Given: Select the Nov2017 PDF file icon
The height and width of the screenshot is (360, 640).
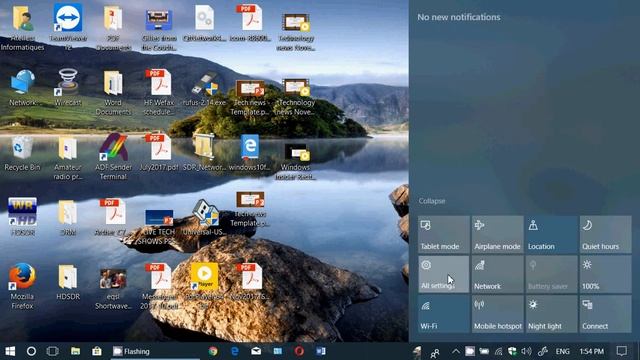Looking at the screenshot, I should (250, 282).
